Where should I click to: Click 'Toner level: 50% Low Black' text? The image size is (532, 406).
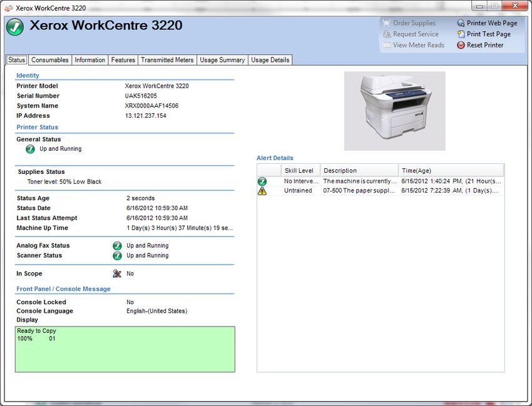64,182
